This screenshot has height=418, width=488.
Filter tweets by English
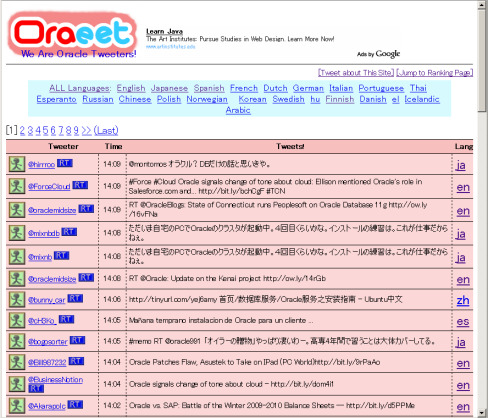coord(131,88)
